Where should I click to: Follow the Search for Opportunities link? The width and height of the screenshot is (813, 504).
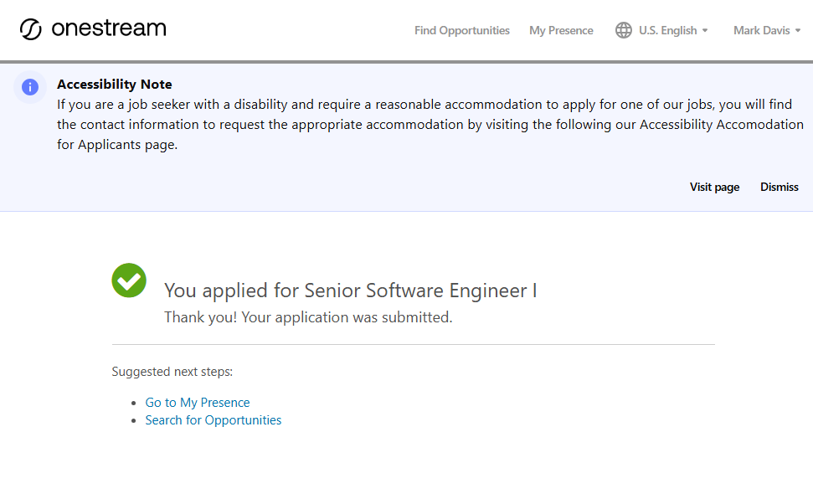click(x=214, y=420)
